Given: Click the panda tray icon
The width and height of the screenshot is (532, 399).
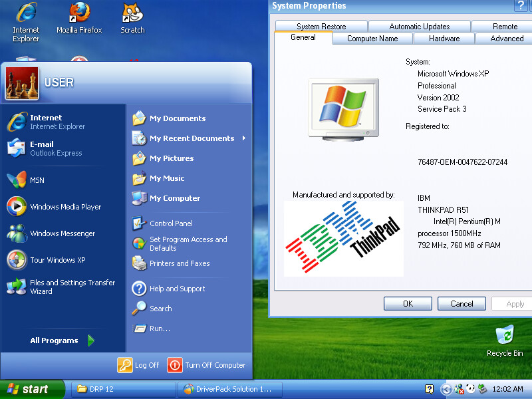Looking at the screenshot, I should tap(471, 389).
